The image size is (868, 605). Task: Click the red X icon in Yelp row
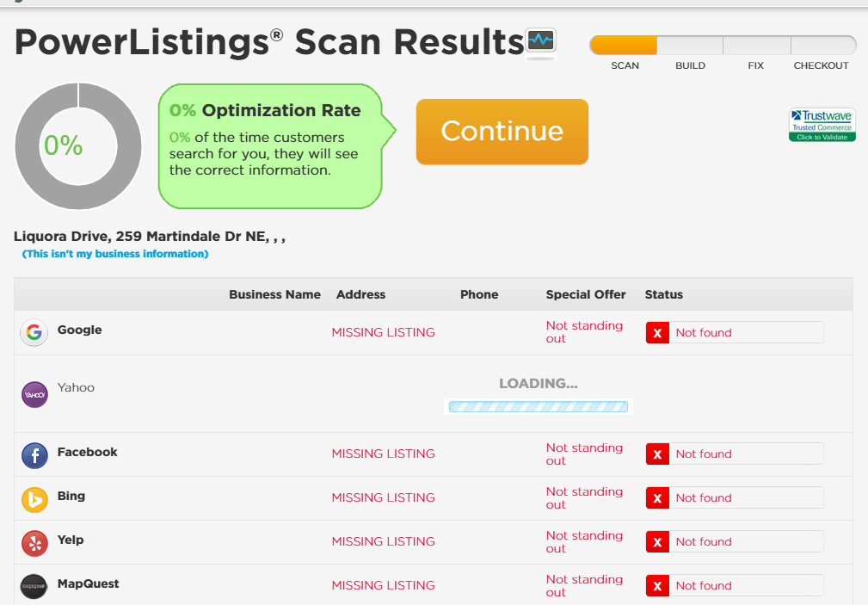coord(657,542)
